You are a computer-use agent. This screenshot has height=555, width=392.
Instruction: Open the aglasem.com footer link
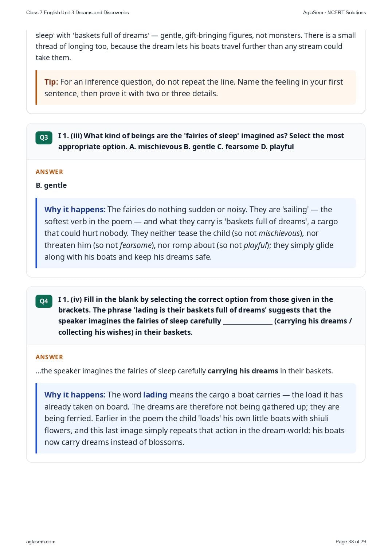(41, 542)
